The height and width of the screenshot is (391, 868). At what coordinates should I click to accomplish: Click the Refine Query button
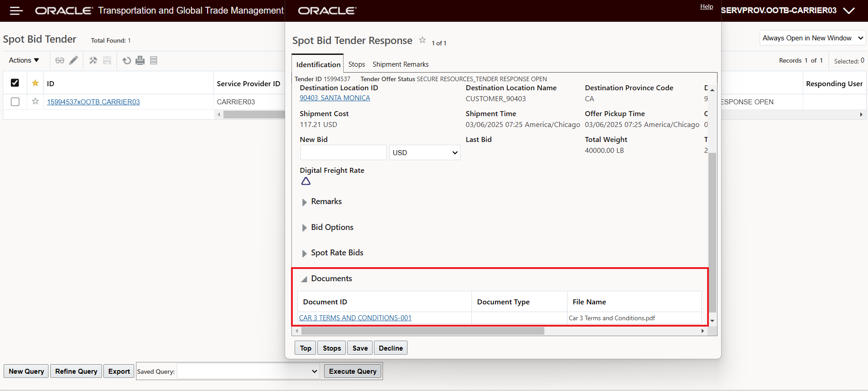tap(76, 371)
